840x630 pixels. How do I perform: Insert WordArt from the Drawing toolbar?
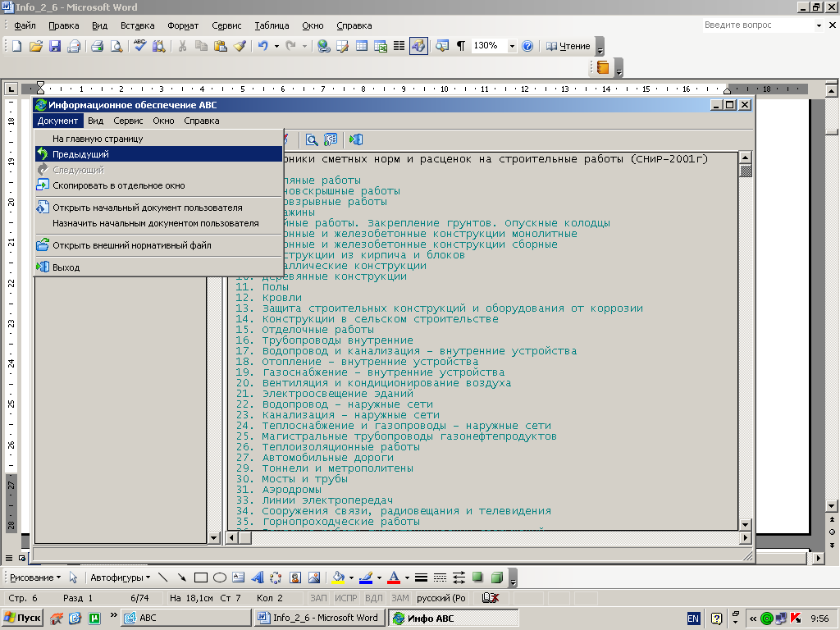click(257, 577)
